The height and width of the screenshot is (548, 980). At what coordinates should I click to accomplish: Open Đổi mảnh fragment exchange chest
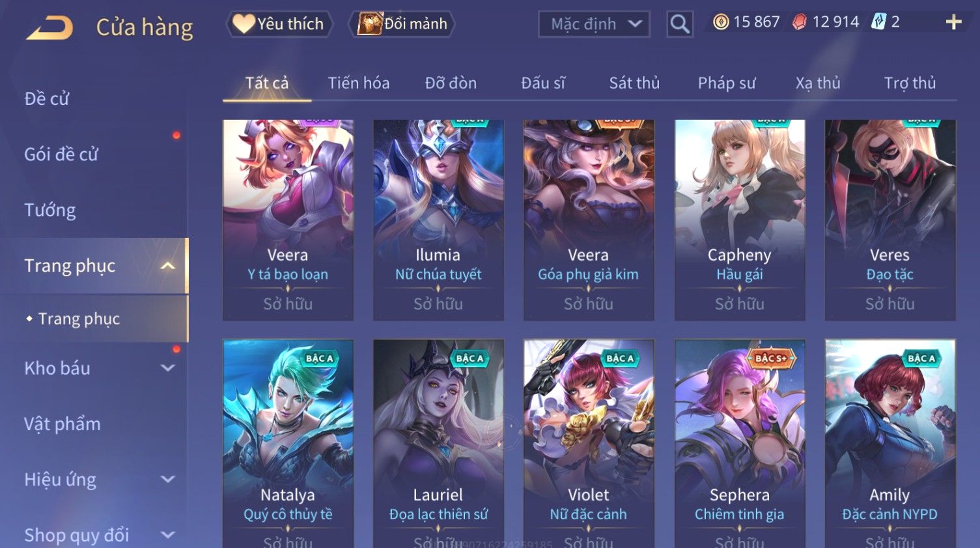(401, 24)
